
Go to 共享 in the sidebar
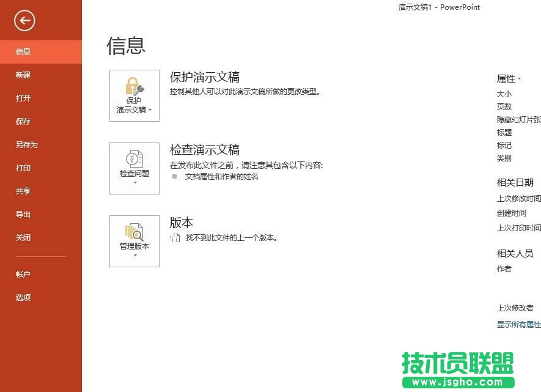click(41, 191)
